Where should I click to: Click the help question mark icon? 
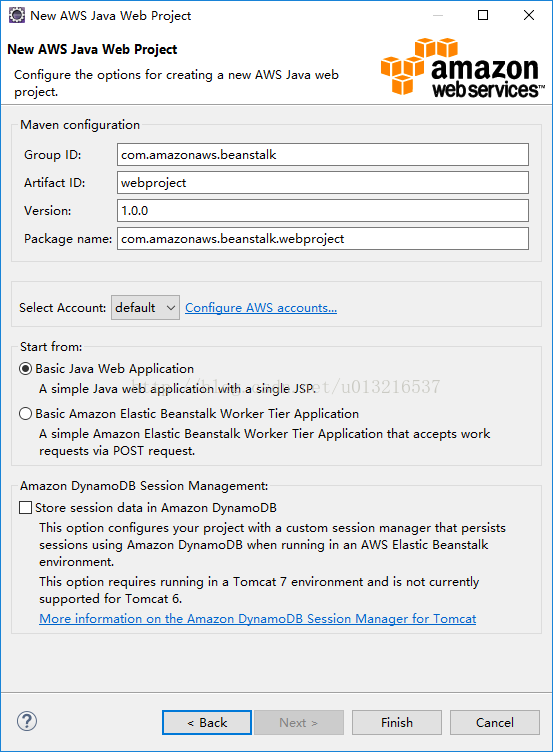pos(27,721)
